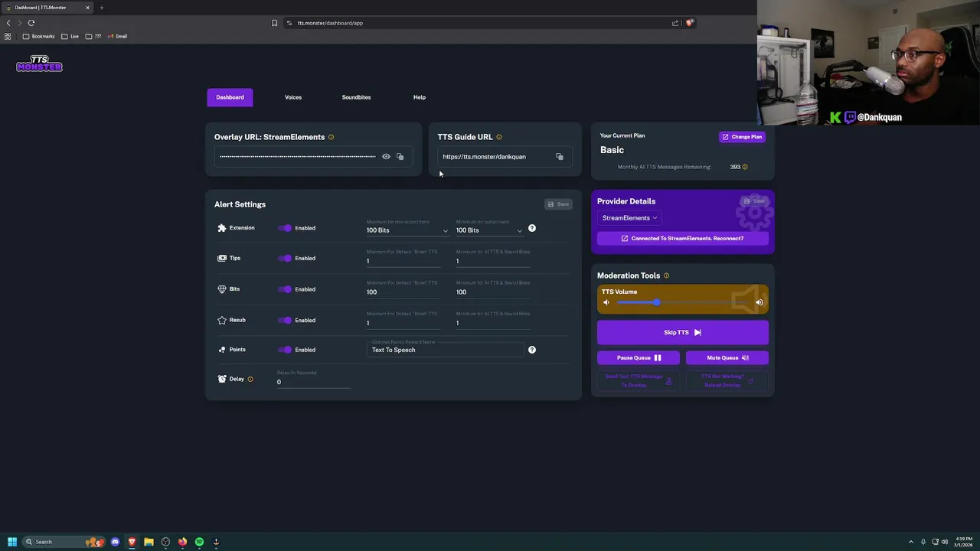This screenshot has width=980, height=551.
Task: Click the TTS Volume slider handle
Action: click(656, 302)
